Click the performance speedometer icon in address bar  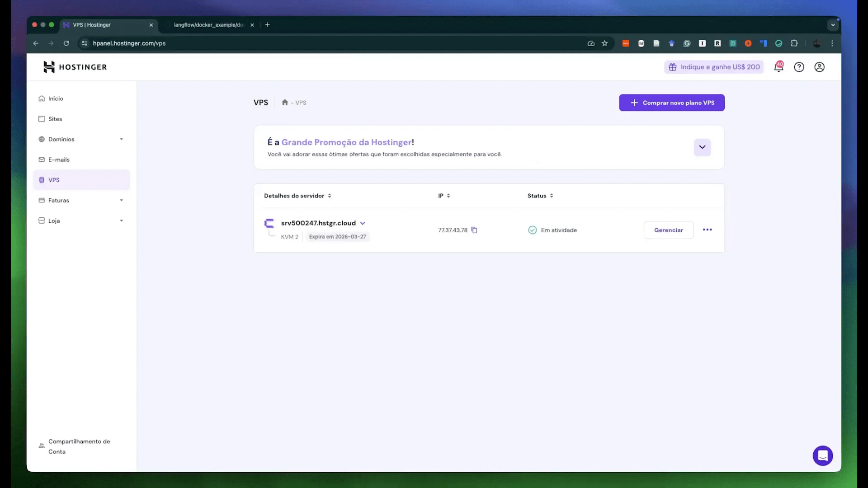point(591,43)
